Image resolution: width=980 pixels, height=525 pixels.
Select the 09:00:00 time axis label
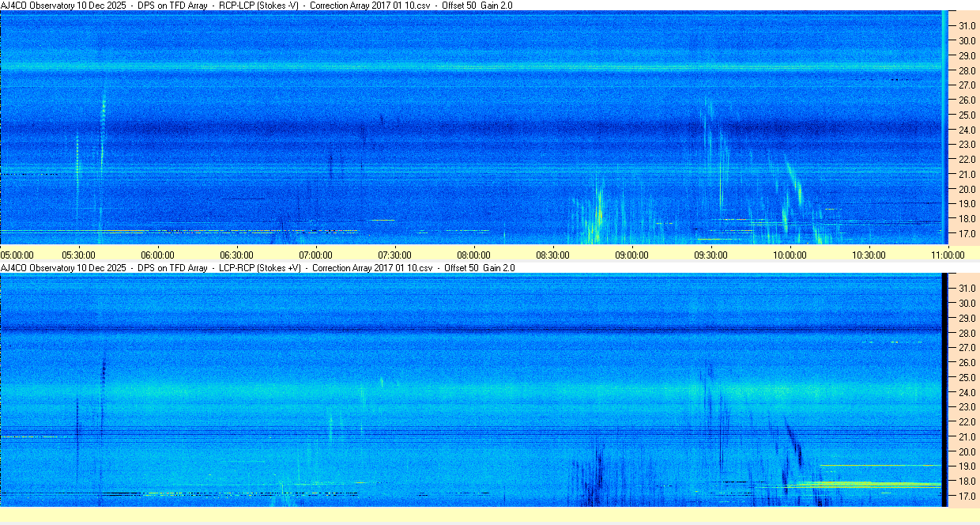[632, 255]
